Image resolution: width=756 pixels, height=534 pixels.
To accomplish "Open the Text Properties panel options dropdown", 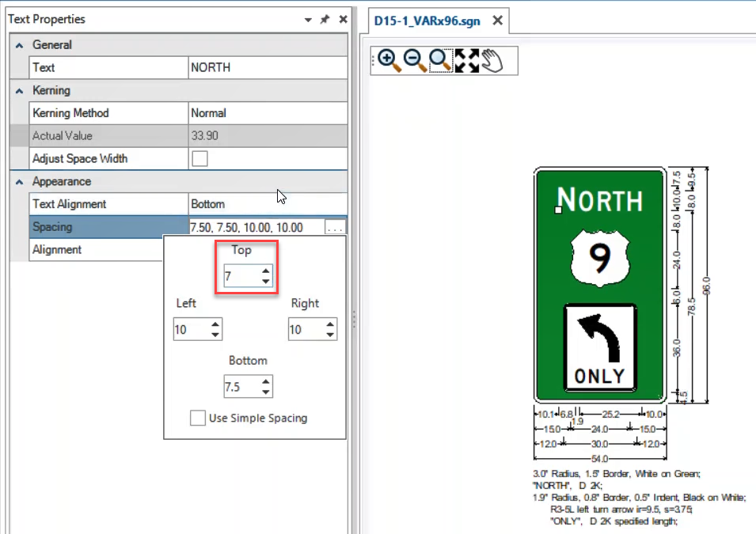I will tap(307, 20).
